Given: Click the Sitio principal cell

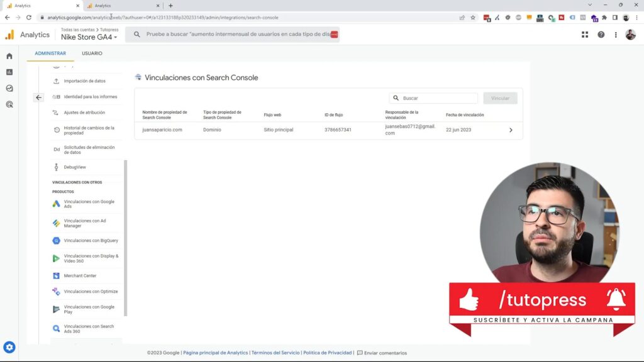Looking at the screenshot, I should coord(279,129).
